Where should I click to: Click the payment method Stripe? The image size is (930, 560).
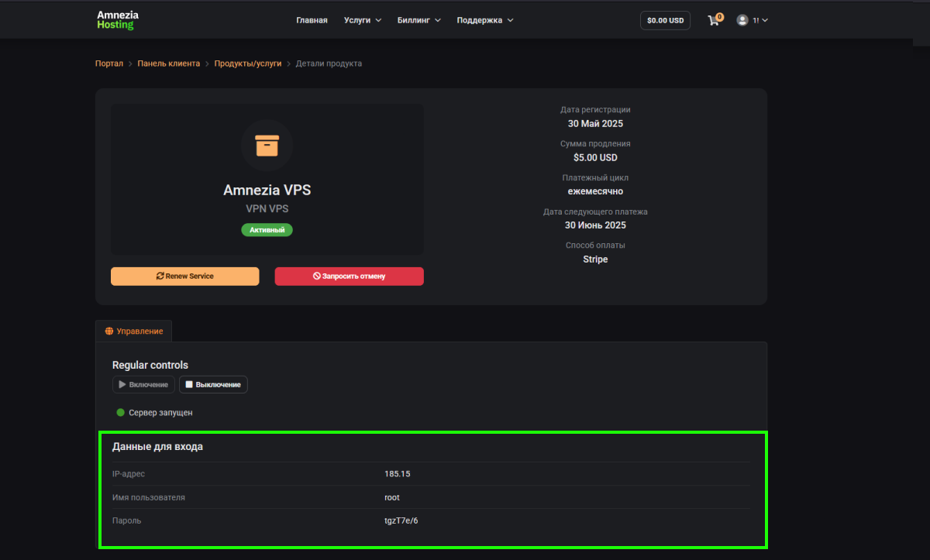[595, 259]
